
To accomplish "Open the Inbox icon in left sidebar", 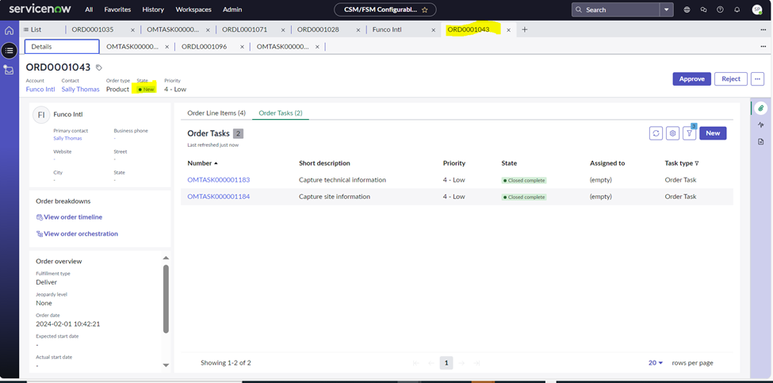I will coord(9,70).
